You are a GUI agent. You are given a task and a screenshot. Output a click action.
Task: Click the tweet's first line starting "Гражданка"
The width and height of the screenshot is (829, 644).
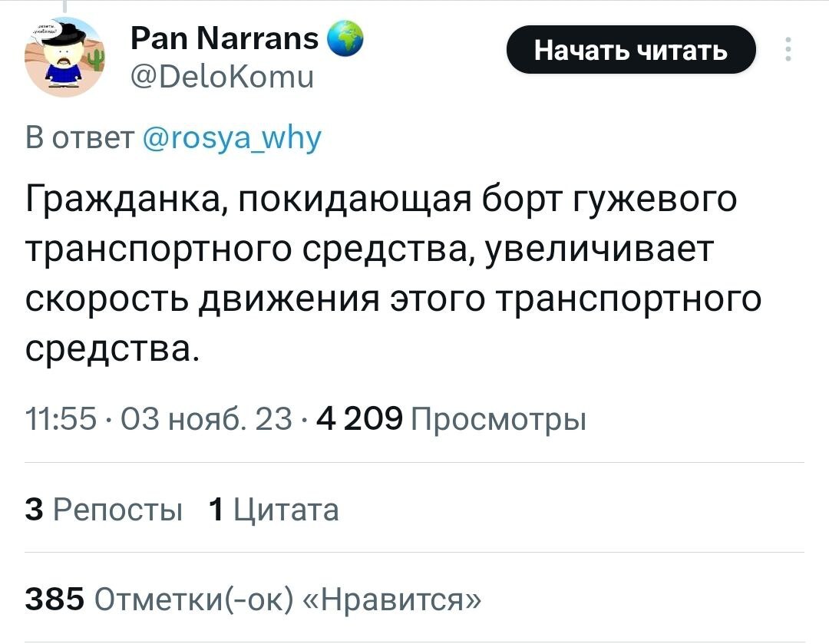coord(381,200)
